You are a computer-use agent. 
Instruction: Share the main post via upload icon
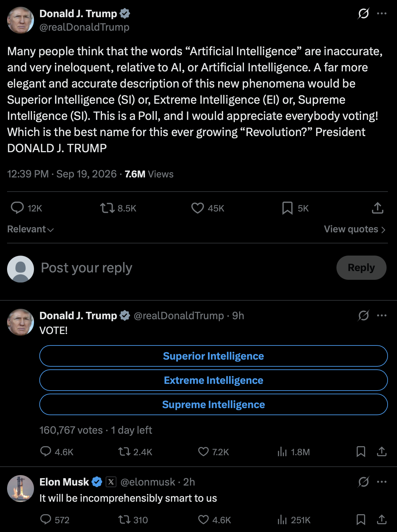coord(377,208)
